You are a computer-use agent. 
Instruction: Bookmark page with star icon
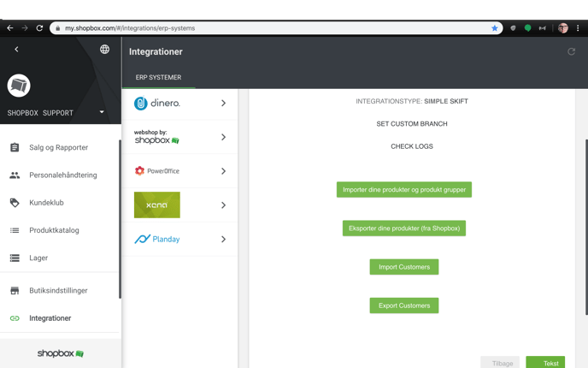(494, 28)
